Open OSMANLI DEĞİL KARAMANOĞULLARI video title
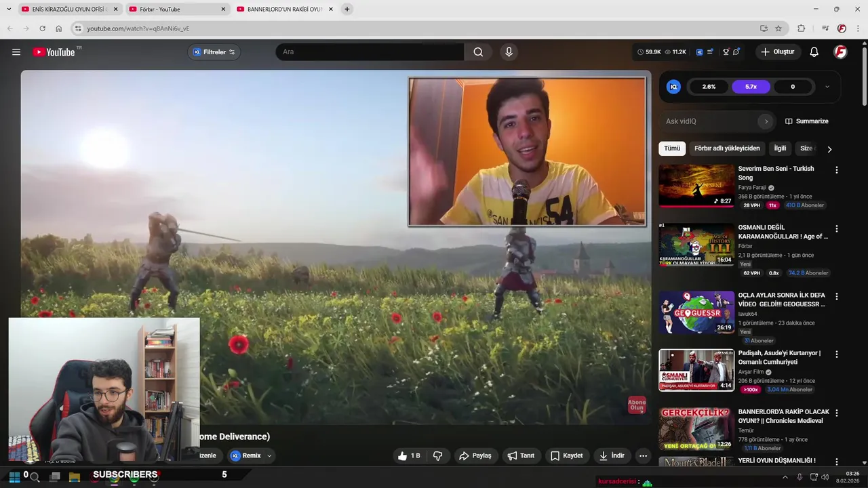 (x=783, y=232)
